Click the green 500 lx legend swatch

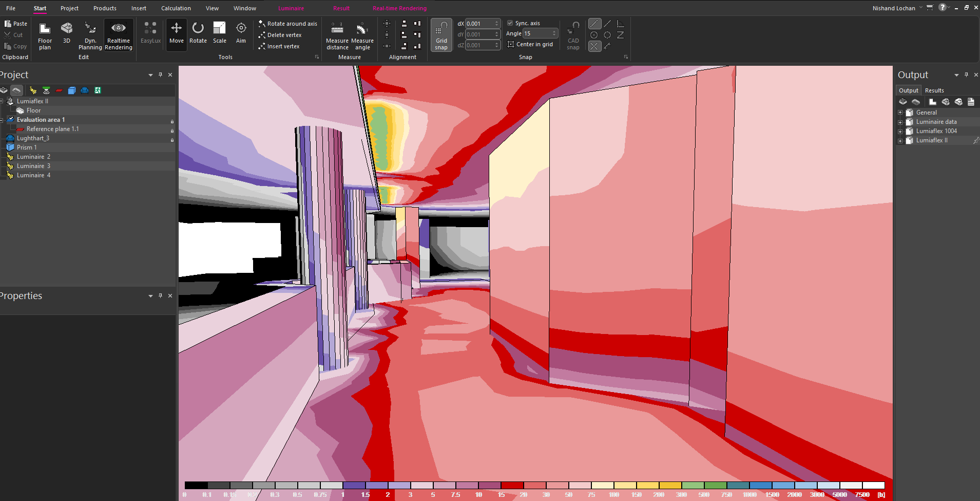716,485
